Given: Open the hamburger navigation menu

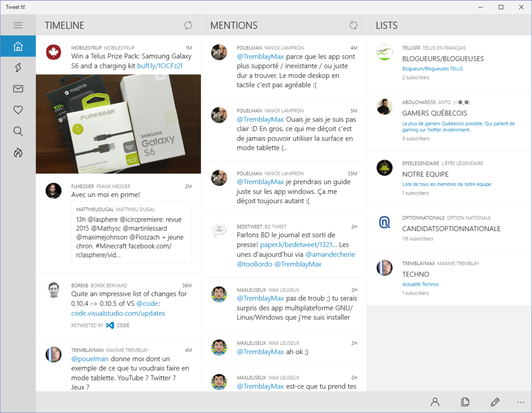Looking at the screenshot, I should coord(18,25).
